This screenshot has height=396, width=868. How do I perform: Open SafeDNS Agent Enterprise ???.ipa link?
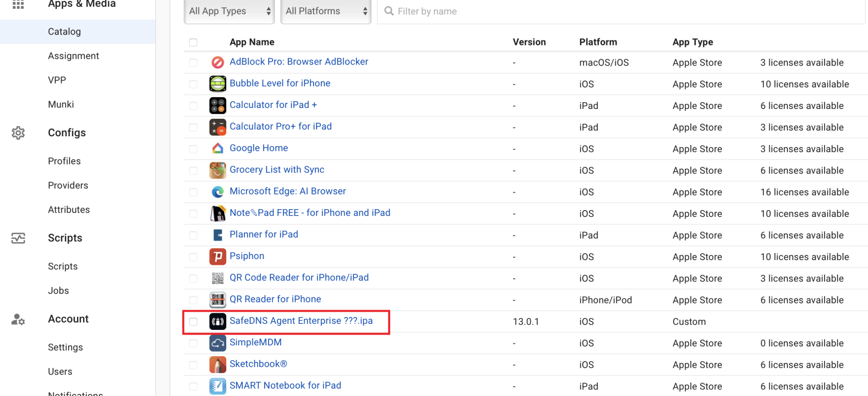pos(301,321)
